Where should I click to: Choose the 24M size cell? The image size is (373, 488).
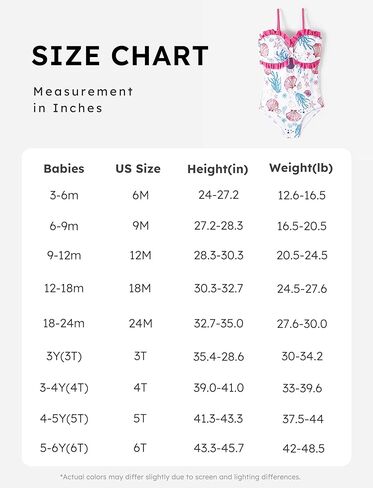click(140, 323)
